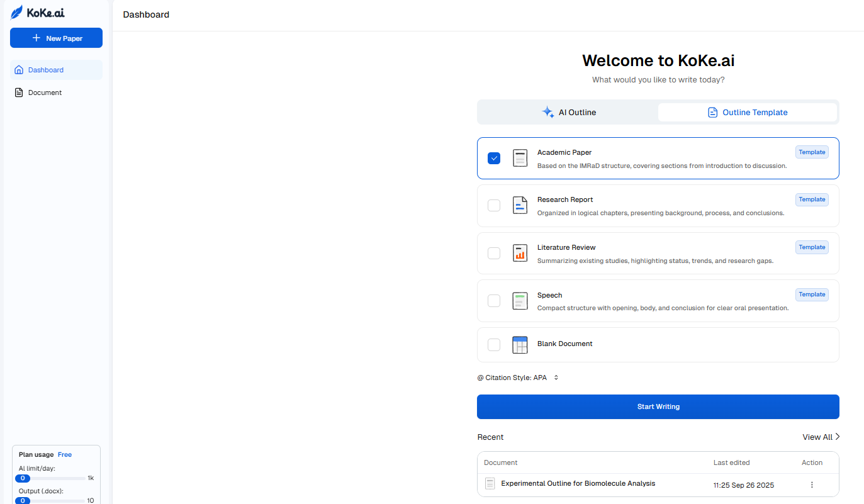This screenshot has height=504, width=864.
Task: Open the three-dot action menu for Experimental Outline
Action: [812, 484]
